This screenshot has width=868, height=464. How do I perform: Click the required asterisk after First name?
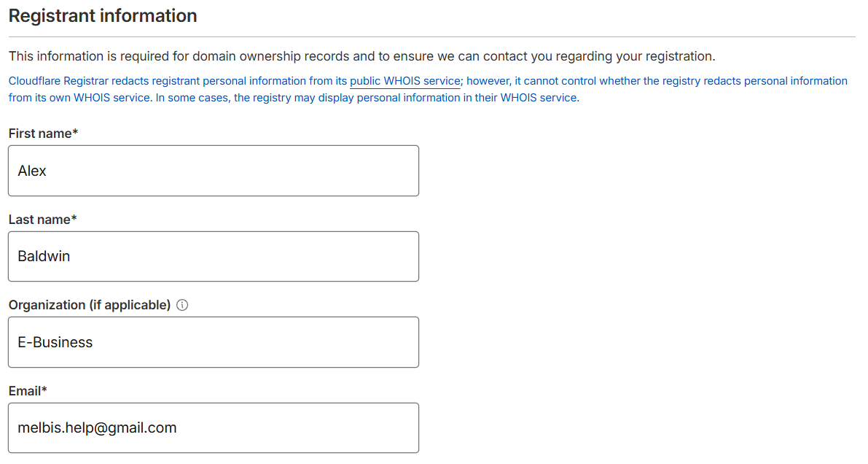(x=75, y=132)
